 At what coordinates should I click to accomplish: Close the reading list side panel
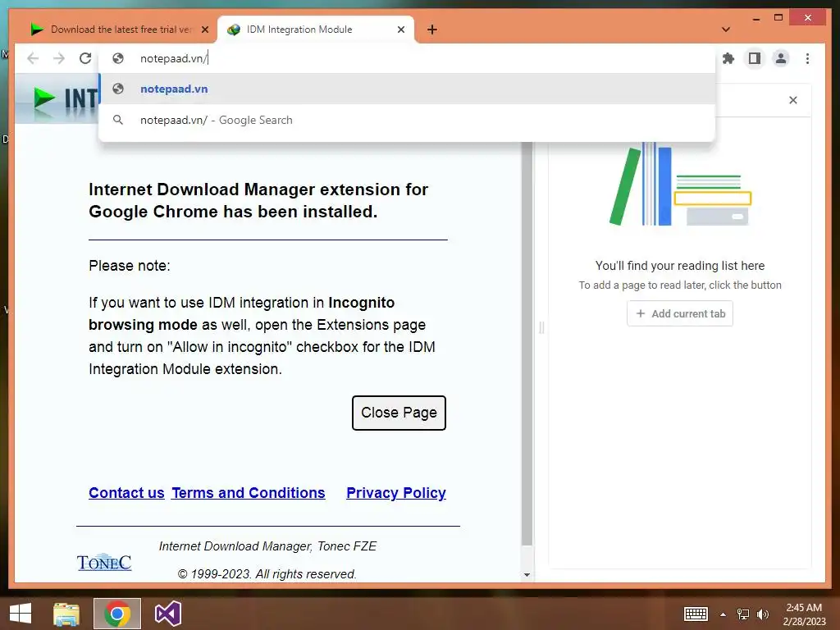point(793,100)
